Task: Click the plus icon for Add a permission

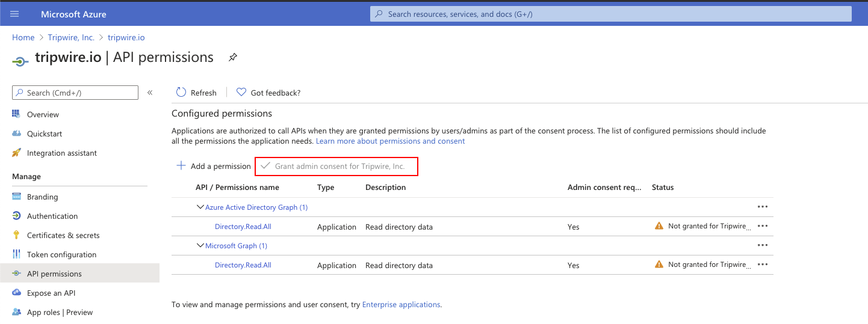Action: pyautogui.click(x=181, y=166)
